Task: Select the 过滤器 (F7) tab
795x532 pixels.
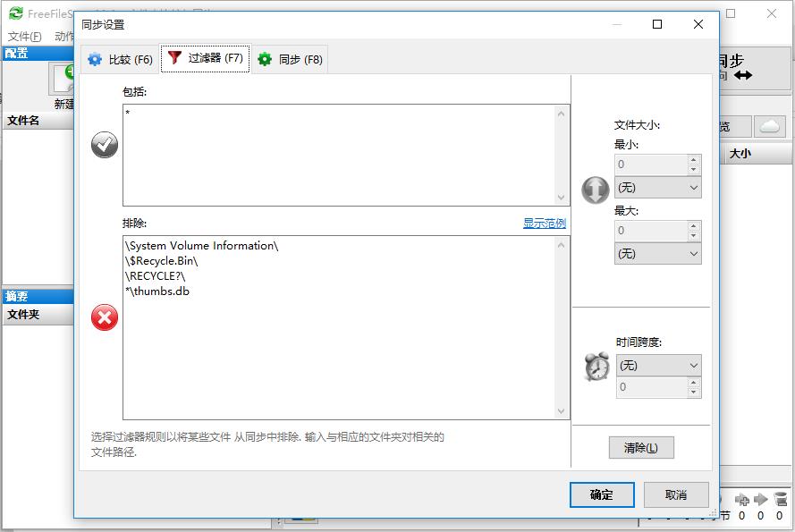Action: click(x=206, y=58)
